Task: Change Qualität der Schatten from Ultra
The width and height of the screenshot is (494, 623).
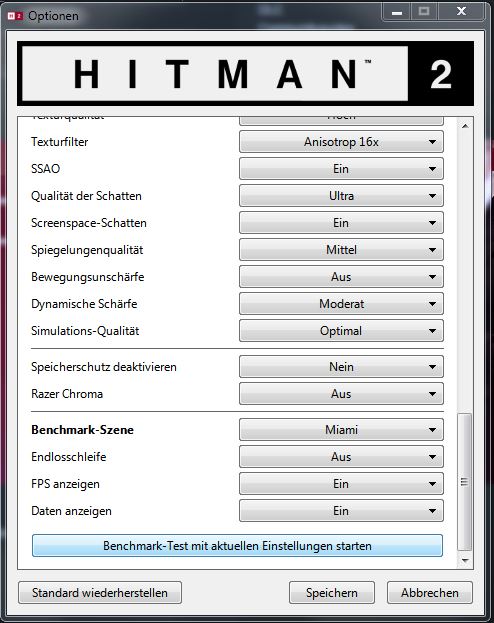Action: pyautogui.click(x=341, y=196)
